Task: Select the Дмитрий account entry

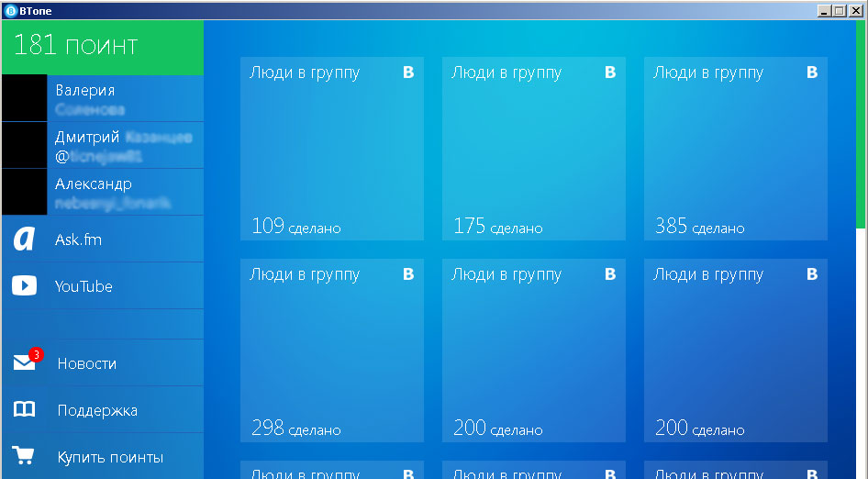Action: coord(103,145)
